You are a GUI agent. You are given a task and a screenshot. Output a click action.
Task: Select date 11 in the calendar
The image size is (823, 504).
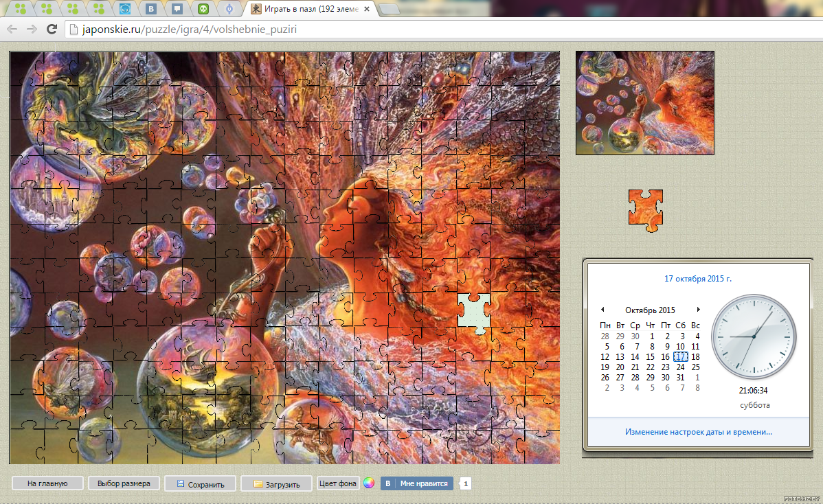[695, 346]
